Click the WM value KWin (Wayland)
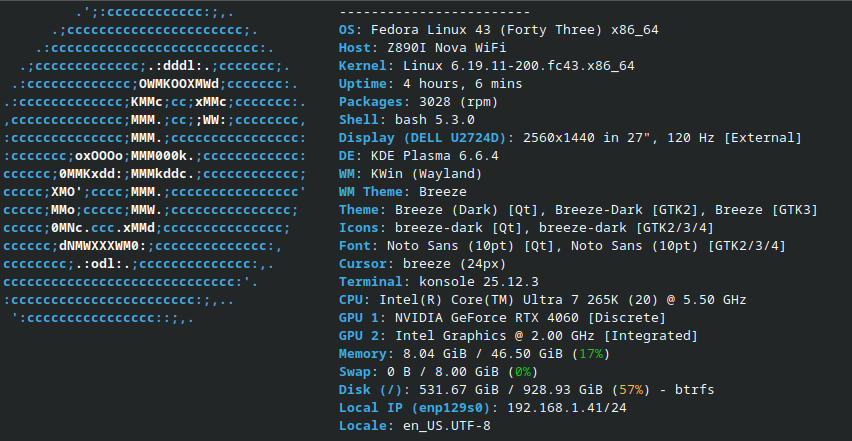This screenshot has height=441, width=852. [x=427, y=174]
